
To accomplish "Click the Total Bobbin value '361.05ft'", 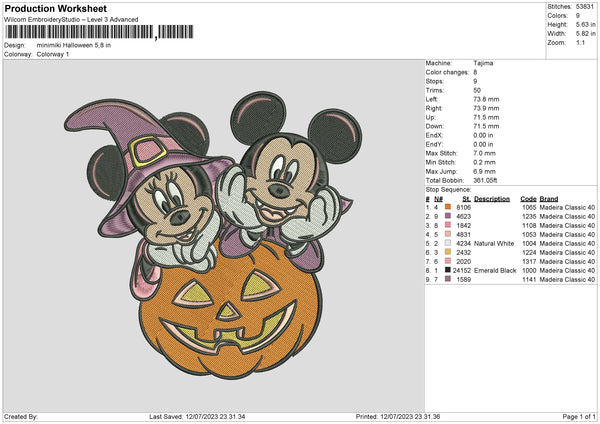I will pos(485,180).
